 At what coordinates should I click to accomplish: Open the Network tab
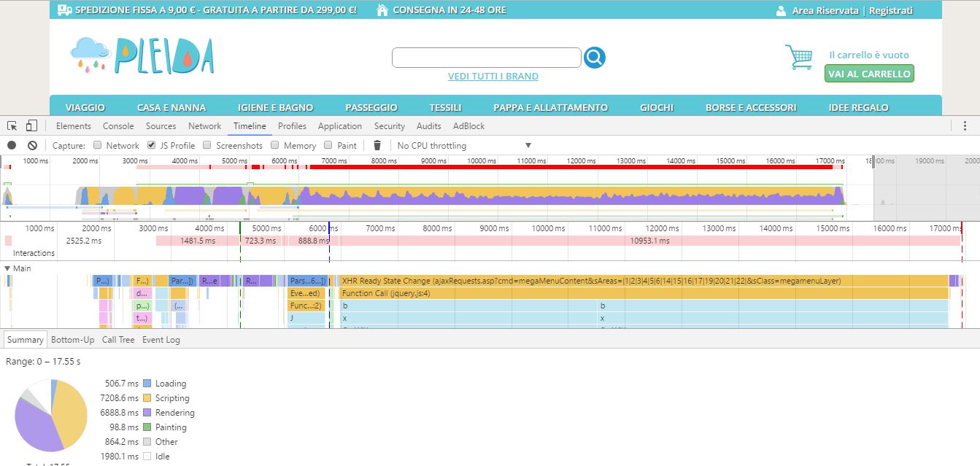[204, 126]
